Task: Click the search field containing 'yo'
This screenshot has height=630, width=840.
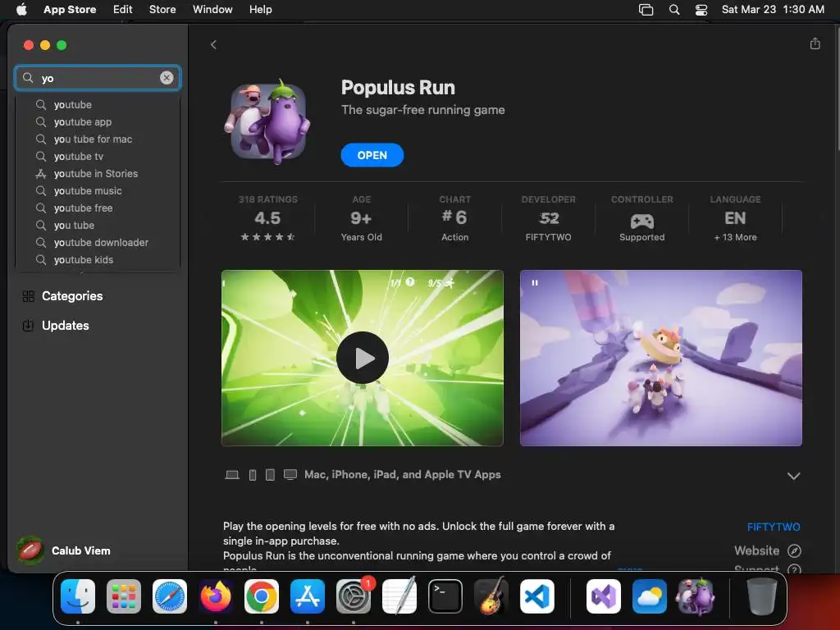Action: (x=98, y=78)
